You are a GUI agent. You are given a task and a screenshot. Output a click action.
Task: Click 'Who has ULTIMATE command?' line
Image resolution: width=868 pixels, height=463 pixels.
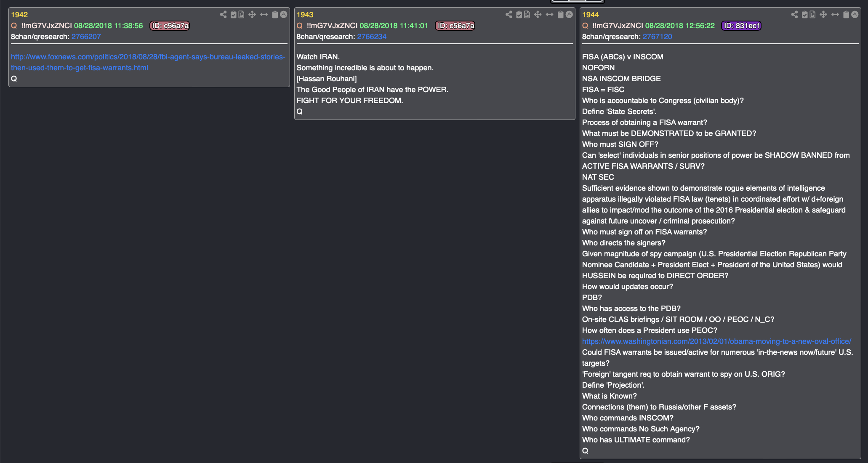[x=636, y=440]
